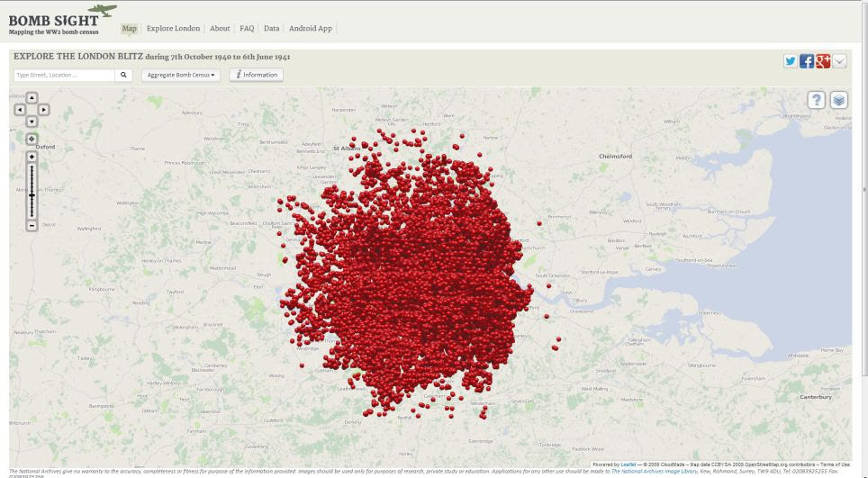Click the zoom level slider track
The image size is (868, 478).
click(x=32, y=192)
